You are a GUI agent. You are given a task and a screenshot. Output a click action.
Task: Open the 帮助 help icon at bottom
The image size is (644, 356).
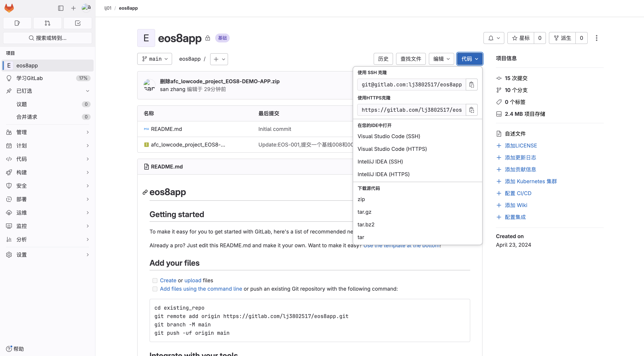click(x=9, y=349)
